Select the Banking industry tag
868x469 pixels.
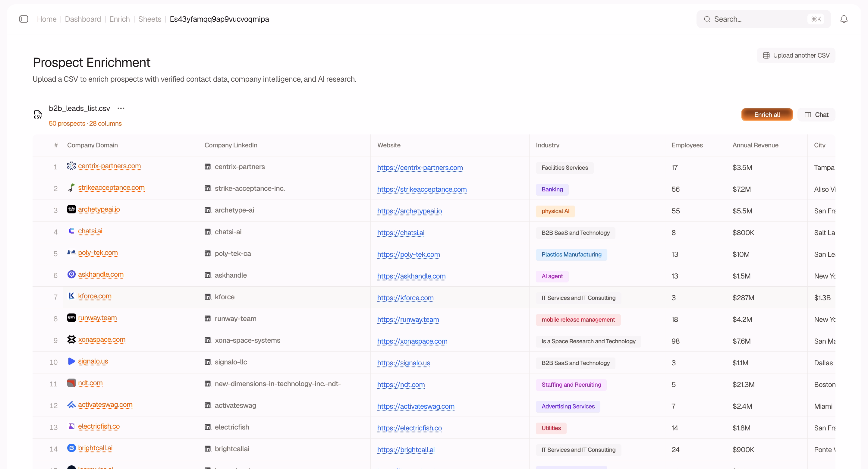[552, 189]
